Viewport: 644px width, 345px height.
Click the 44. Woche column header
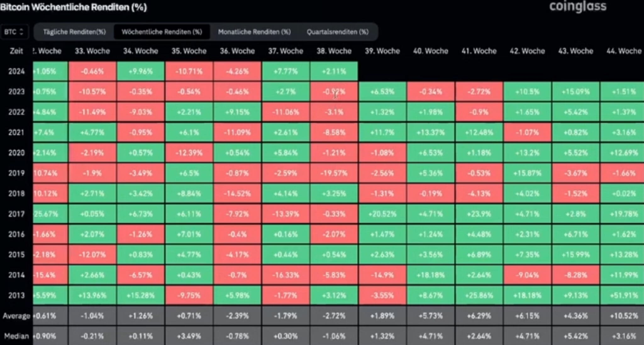click(624, 51)
